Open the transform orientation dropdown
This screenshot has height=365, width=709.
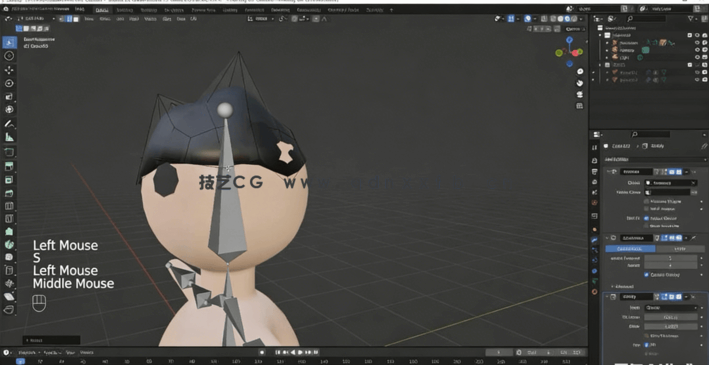[x=261, y=19]
